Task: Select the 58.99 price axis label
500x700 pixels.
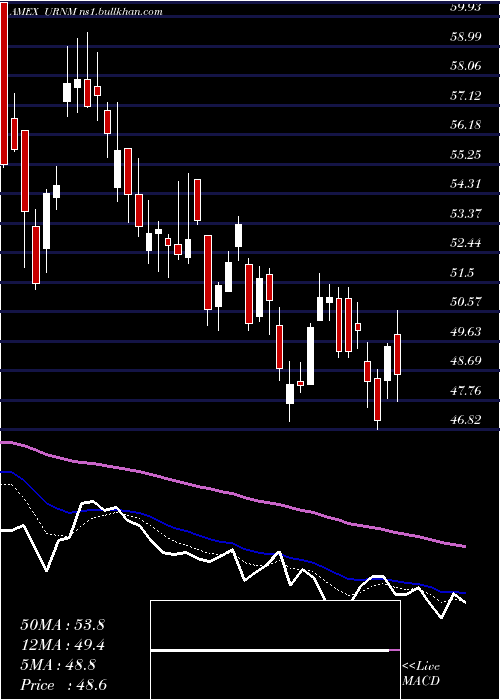Action: tap(468, 37)
